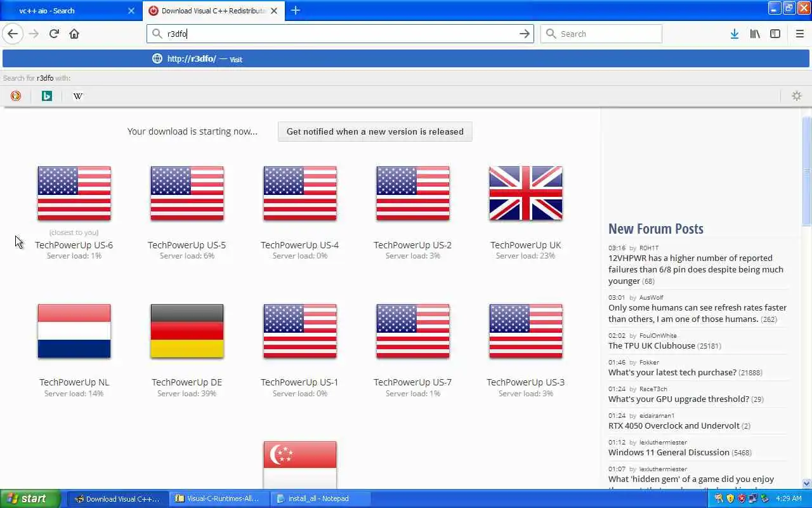This screenshot has height=508, width=812.
Task: Search with DuckDuckGo one-off icon
Action: tap(16, 96)
